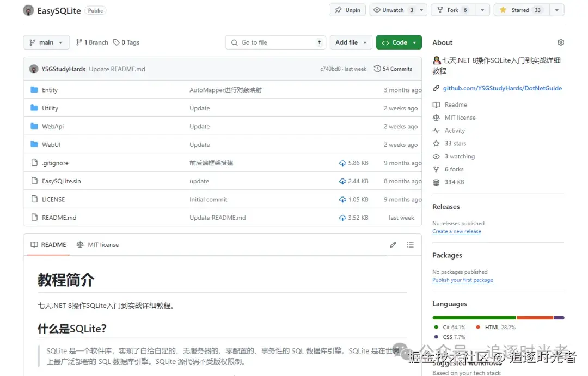Click the README.md file icon
Screen dimensions: 588x376
(x=34, y=218)
